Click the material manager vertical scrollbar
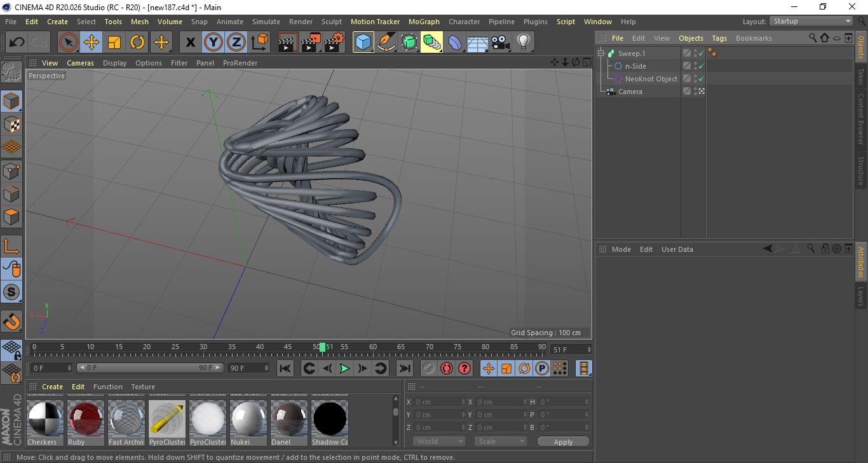 396,420
